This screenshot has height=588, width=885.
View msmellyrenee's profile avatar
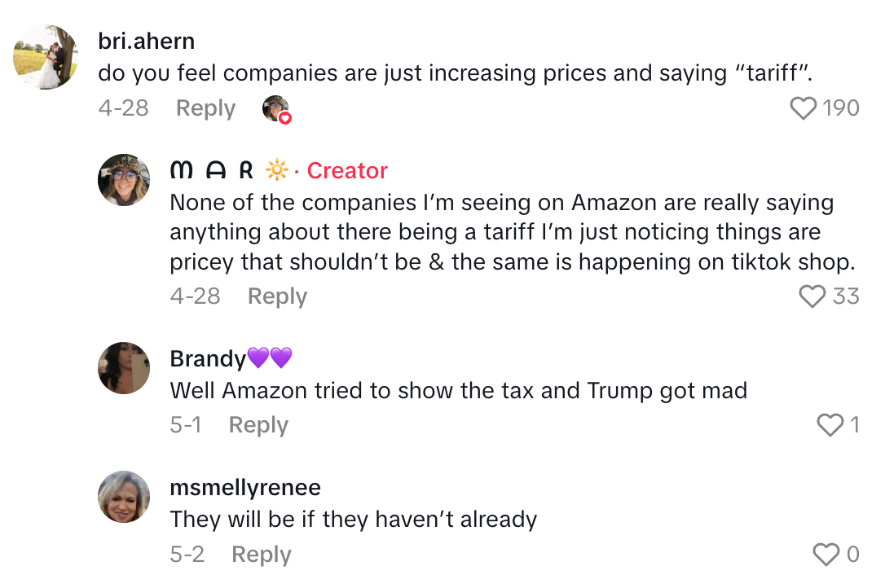coord(124,497)
